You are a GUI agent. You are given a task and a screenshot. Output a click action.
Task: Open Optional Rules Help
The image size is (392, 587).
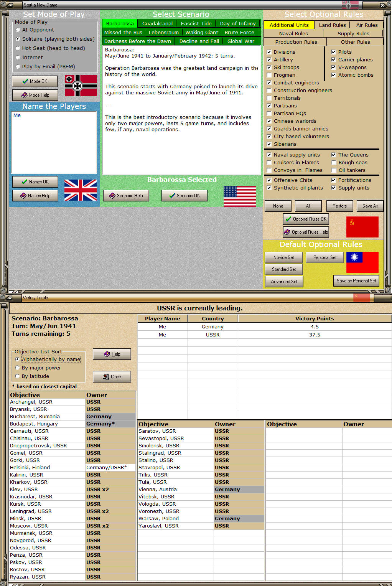(306, 232)
